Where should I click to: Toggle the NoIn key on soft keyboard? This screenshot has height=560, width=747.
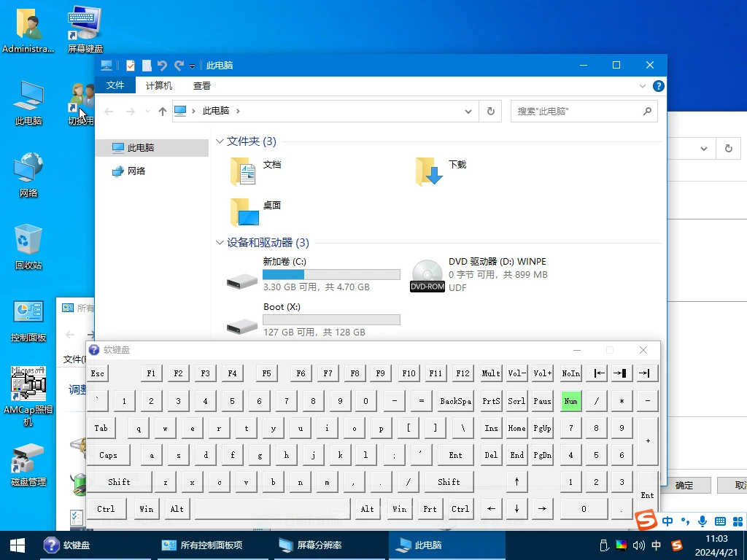click(x=570, y=373)
